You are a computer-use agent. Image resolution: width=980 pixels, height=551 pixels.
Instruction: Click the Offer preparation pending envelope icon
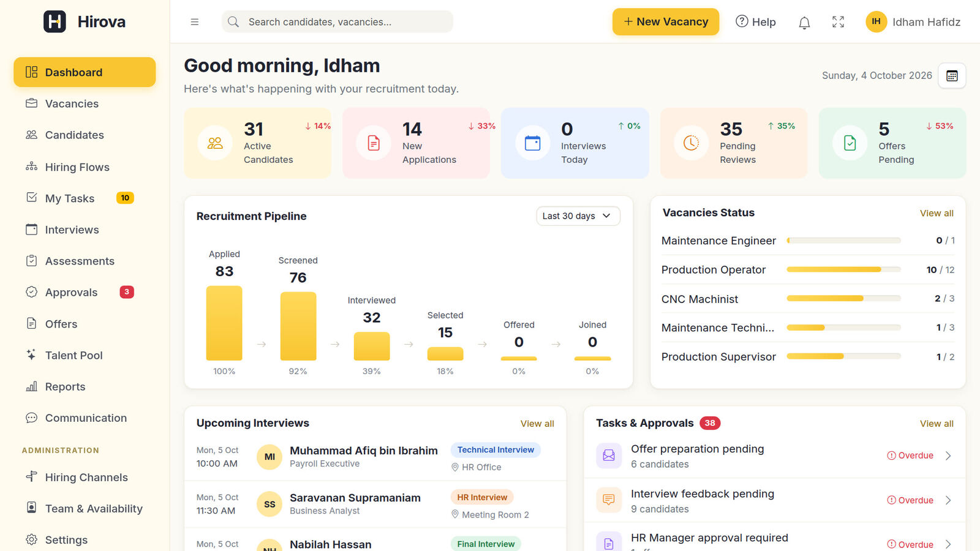pos(609,455)
